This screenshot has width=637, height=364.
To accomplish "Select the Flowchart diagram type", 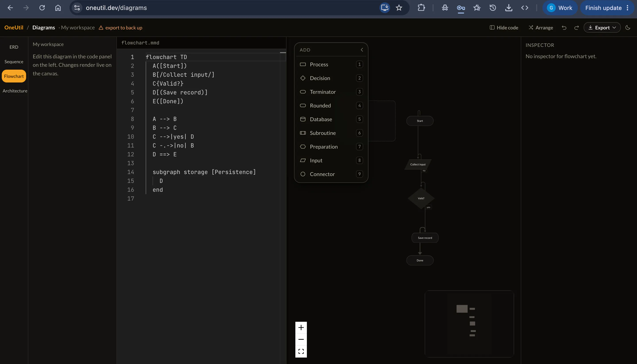I will click(x=14, y=76).
